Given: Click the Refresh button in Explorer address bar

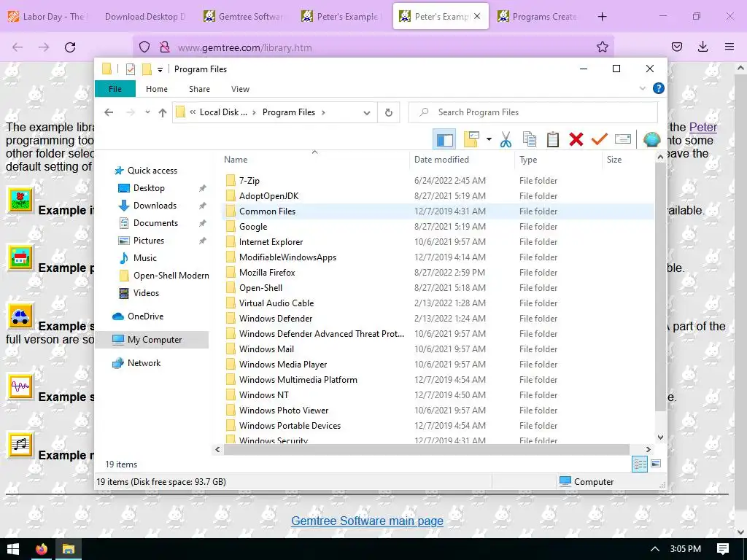Looking at the screenshot, I should pyautogui.click(x=389, y=112).
